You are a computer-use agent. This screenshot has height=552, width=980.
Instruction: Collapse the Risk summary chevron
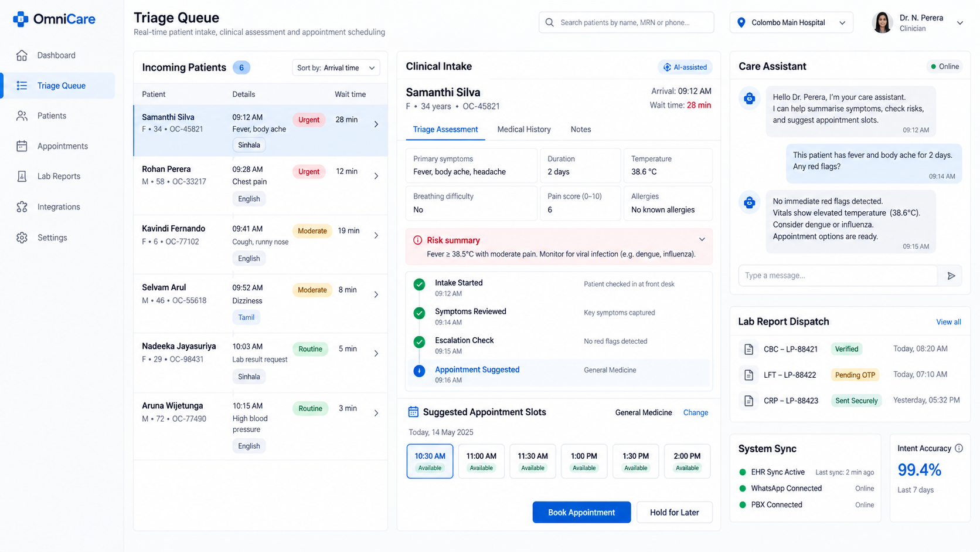702,239
